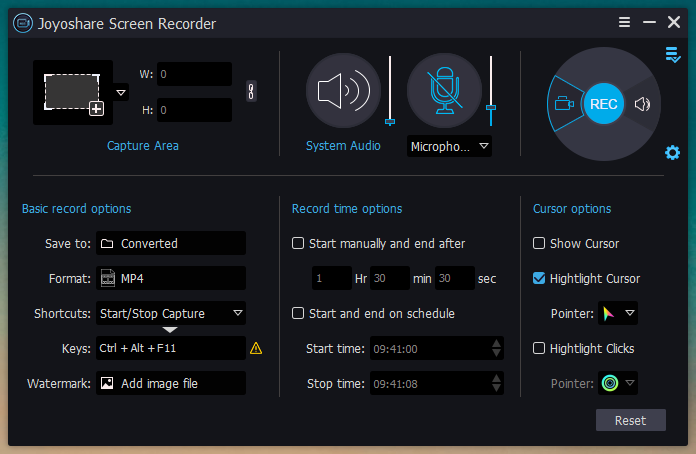Uncheck the Hightlight Cursor checkbox
This screenshot has width=696, height=454.
(539, 278)
